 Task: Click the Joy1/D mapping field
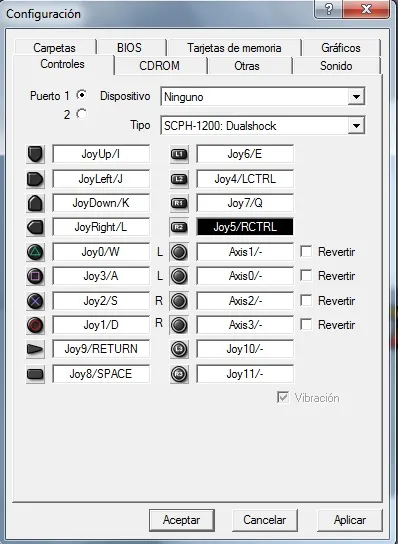click(101, 325)
